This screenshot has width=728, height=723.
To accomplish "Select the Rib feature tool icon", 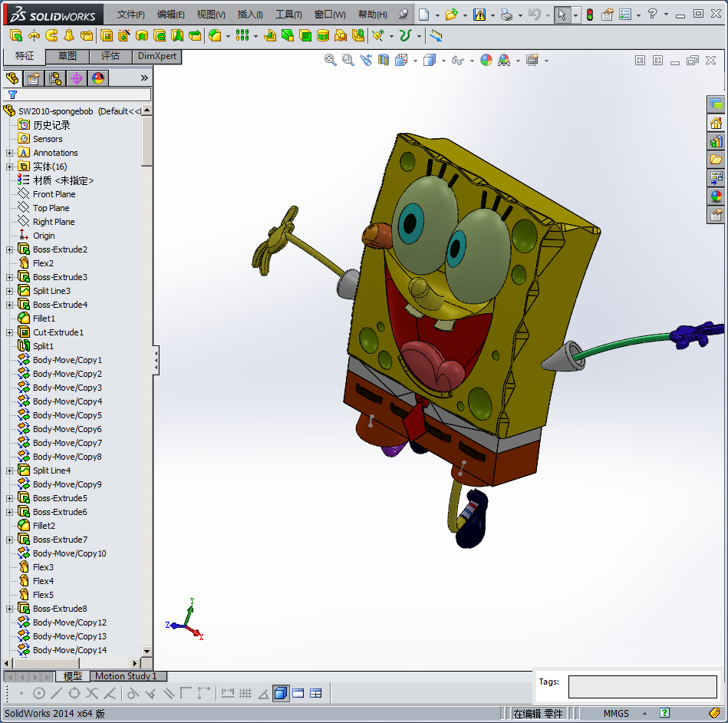I will pos(269,35).
